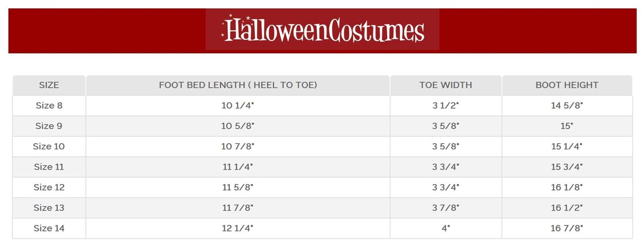
Task: Select the BOOT HEIGHT column header
Action: tap(567, 85)
